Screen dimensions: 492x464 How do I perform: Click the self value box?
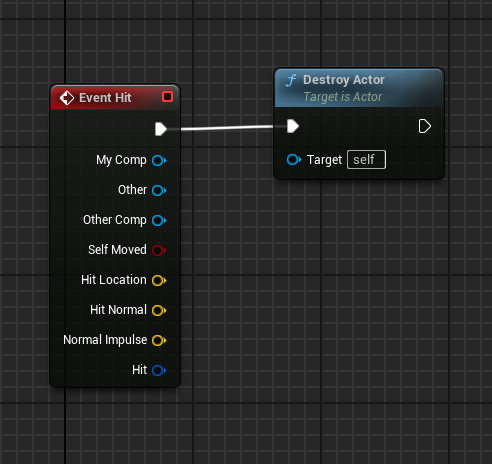366,160
